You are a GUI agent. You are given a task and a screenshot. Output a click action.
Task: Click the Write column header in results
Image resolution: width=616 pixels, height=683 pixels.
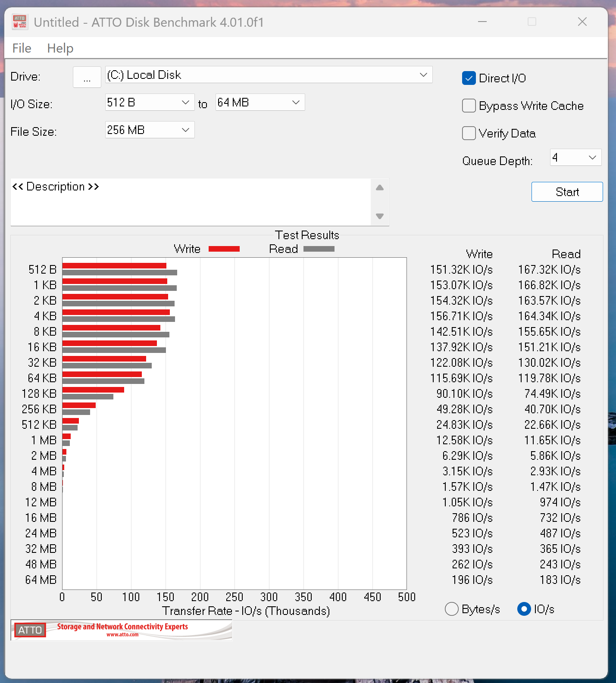pyautogui.click(x=479, y=254)
